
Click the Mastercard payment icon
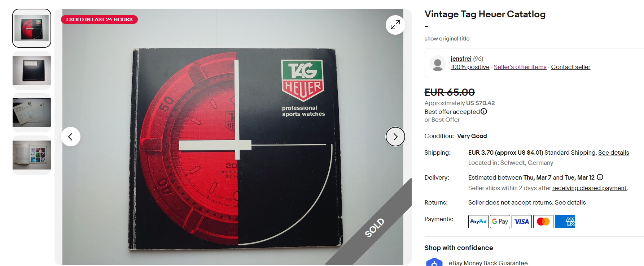point(543,222)
